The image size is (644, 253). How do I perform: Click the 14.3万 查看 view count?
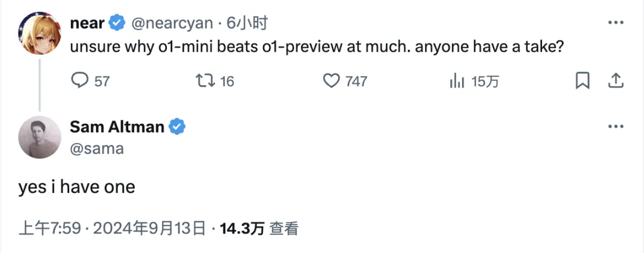259,229
